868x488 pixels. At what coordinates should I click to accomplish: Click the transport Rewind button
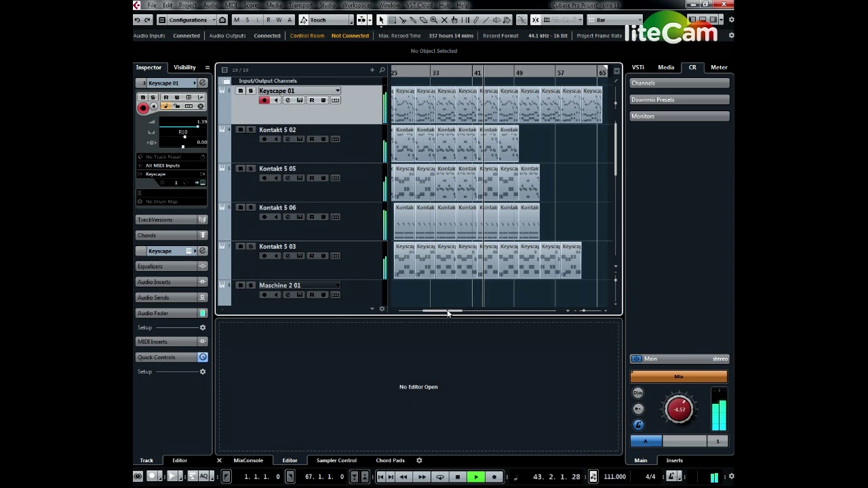click(x=403, y=476)
